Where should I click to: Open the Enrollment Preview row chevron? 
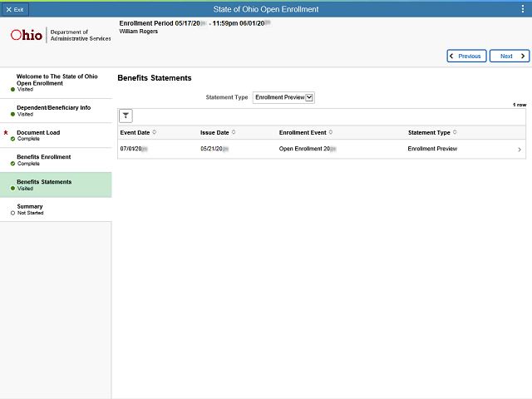[x=520, y=150]
